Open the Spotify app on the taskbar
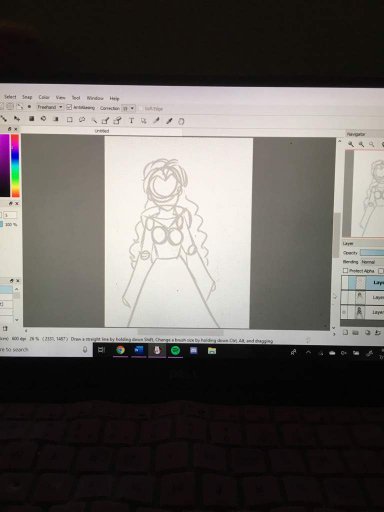 click(x=175, y=350)
